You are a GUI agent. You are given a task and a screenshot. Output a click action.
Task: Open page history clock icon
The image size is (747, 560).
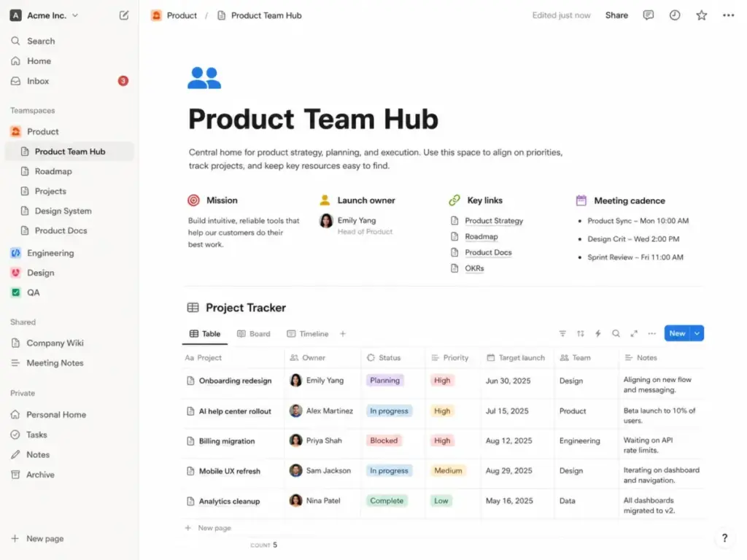675,15
